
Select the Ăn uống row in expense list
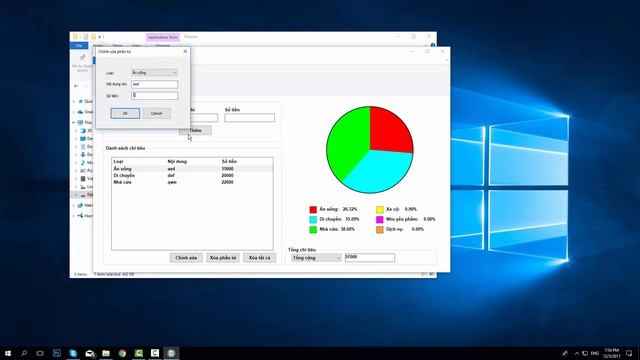tap(192, 169)
